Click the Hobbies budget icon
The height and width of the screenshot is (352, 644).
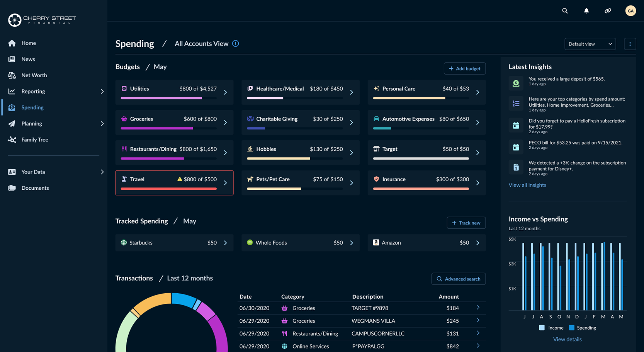[x=250, y=149]
